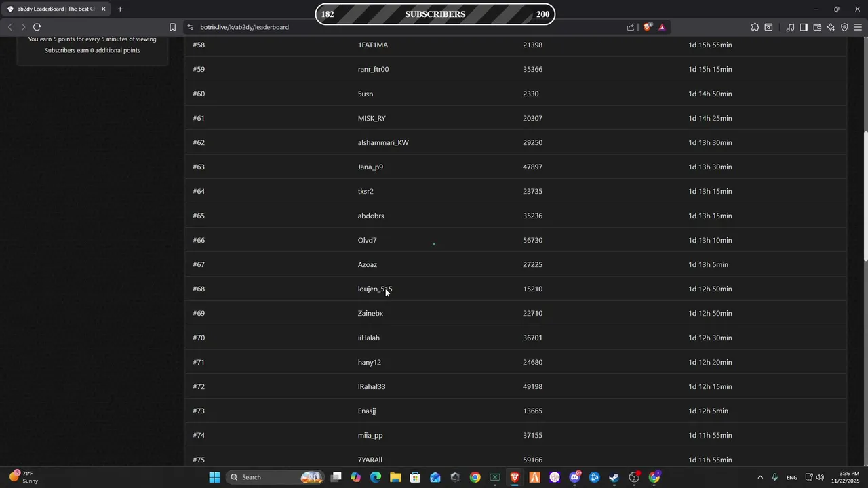Click points value 56730
The width and height of the screenshot is (868, 488).
532,240
